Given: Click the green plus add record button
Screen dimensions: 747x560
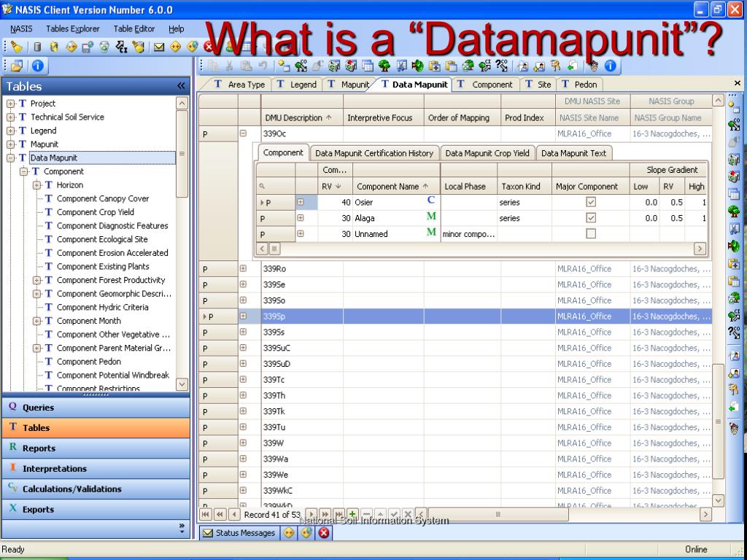Looking at the screenshot, I should pos(352,514).
